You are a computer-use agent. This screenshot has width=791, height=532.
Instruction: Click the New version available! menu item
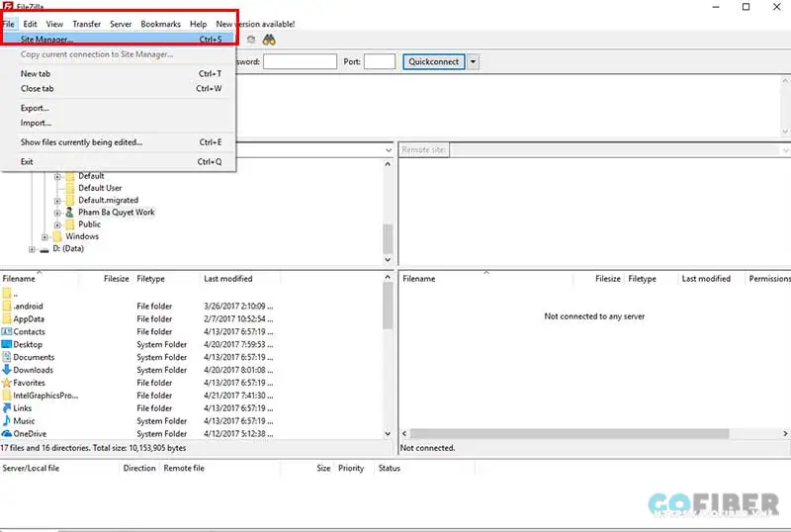[255, 24]
